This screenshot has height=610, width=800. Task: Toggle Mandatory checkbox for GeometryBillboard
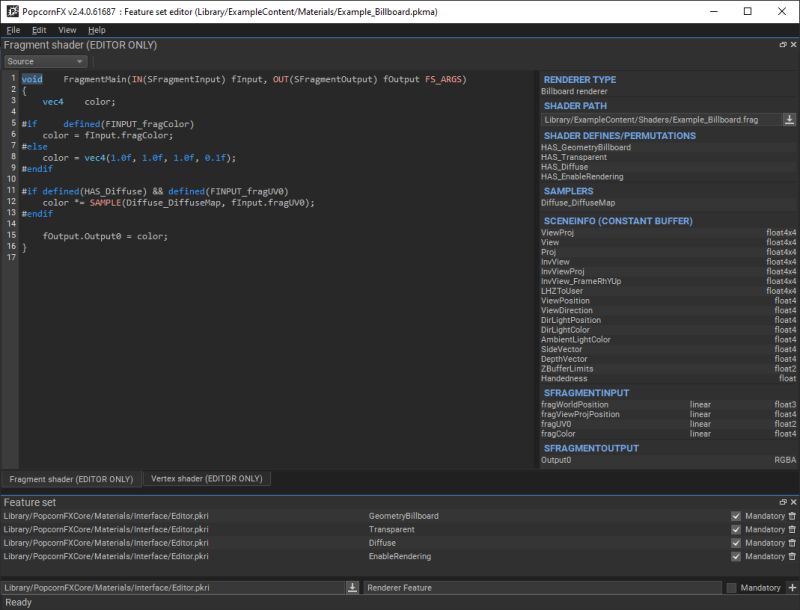tap(736, 516)
